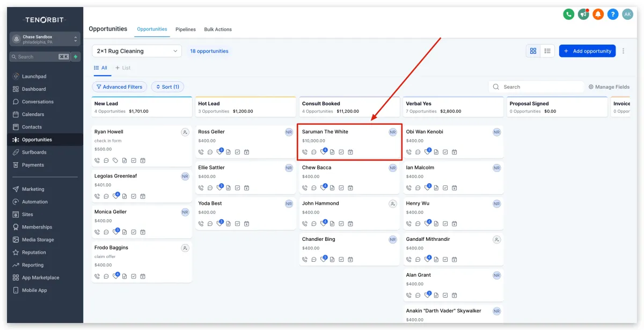Open the Sort (1) dropdown
Screen dimensions: 644x330
coord(167,87)
